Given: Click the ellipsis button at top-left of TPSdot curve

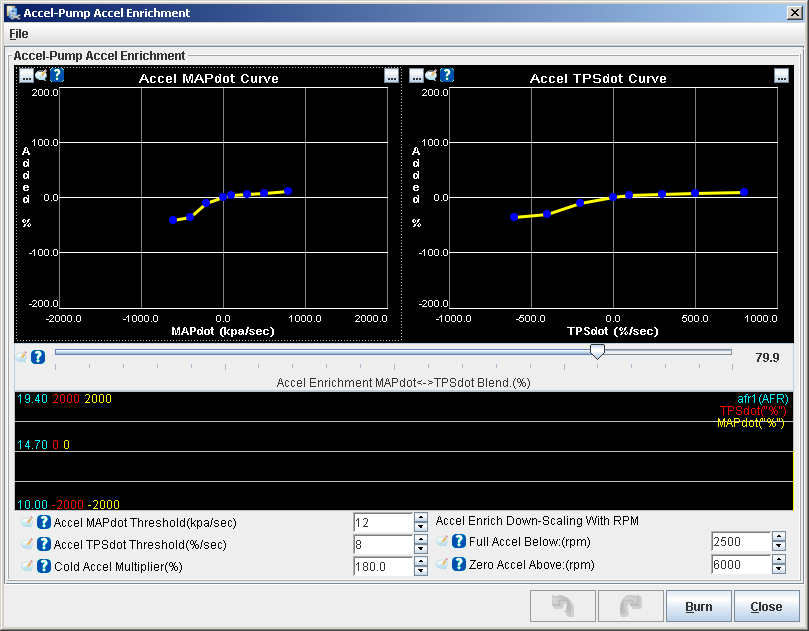Looking at the screenshot, I should click(x=416, y=75).
